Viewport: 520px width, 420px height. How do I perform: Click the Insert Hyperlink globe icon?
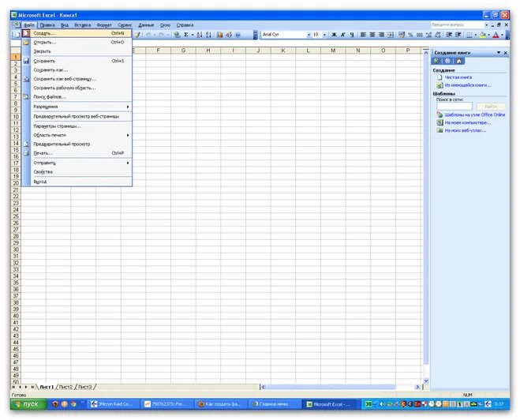178,35
